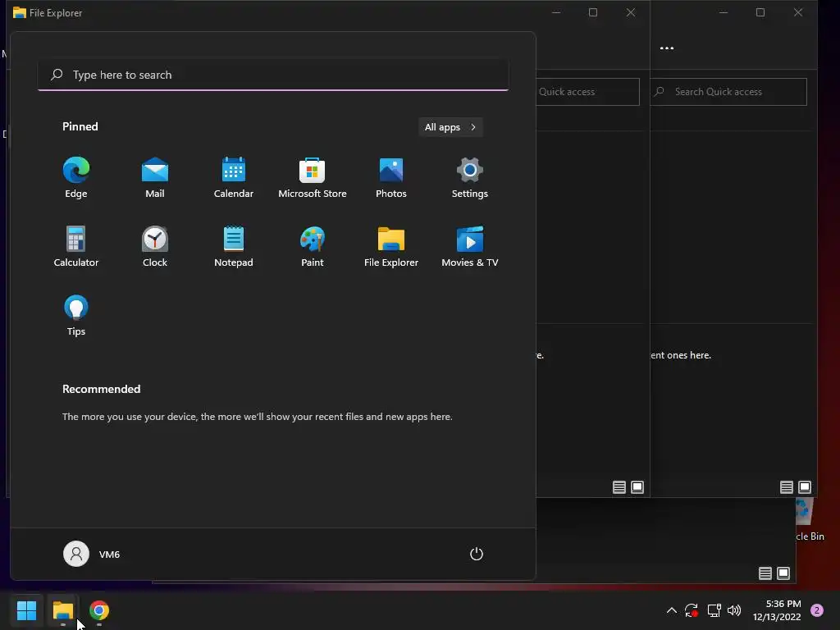
Task: Launch Google Chrome from the taskbar
Action: [99, 610]
